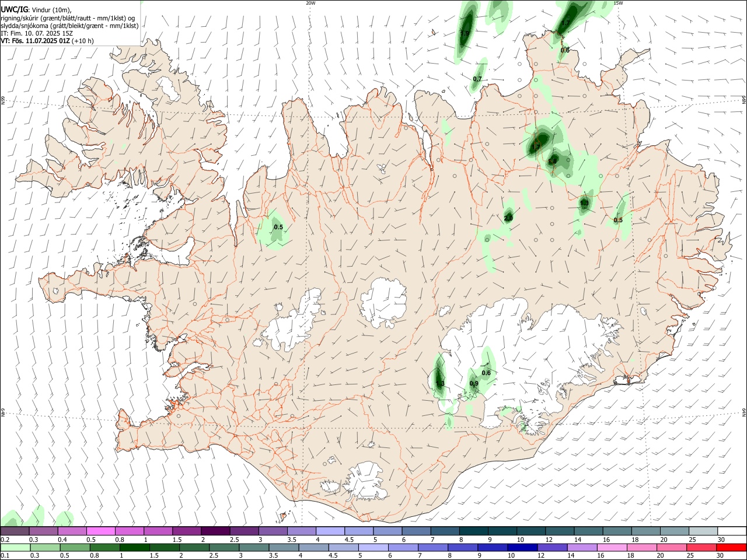Pick the violet 12 swatch, lower legend row
The height and width of the screenshot is (560, 747).
pos(552,547)
